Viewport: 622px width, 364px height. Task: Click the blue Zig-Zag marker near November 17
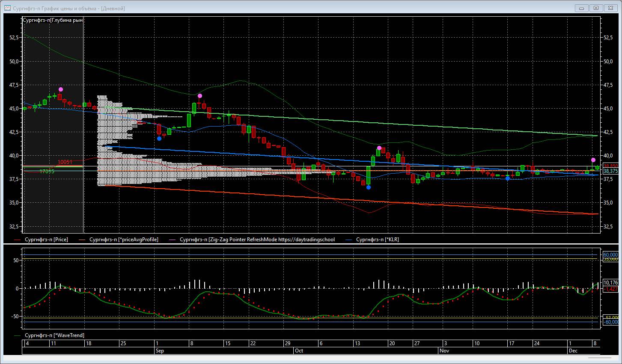point(508,178)
